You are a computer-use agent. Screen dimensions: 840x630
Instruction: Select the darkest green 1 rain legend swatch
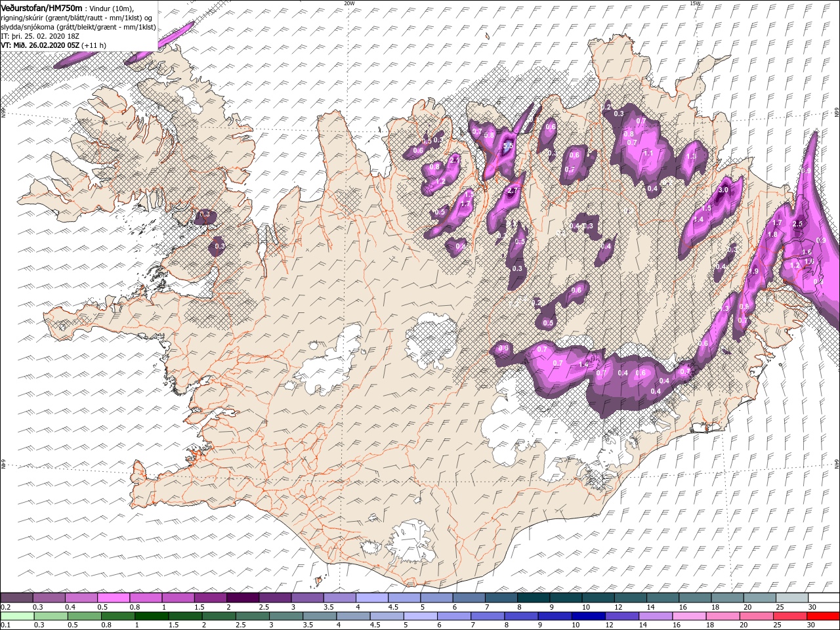[151, 616]
